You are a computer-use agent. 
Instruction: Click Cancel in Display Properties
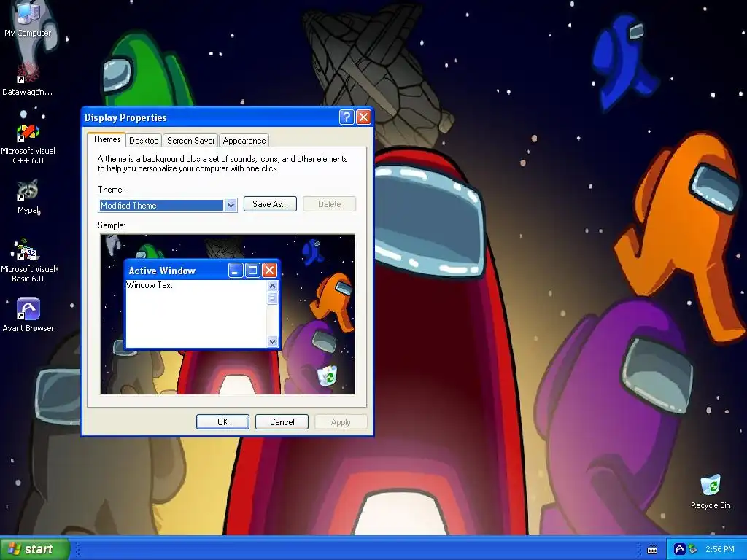pyautogui.click(x=282, y=422)
